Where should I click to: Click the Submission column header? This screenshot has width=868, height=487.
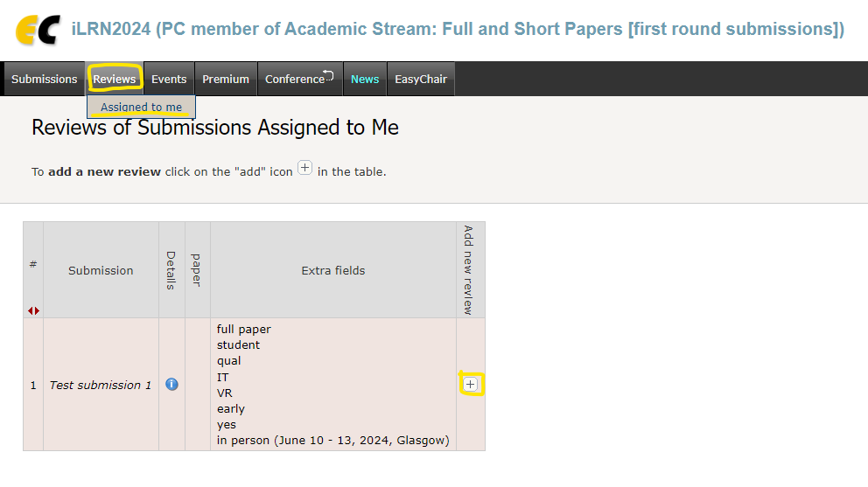click(101, 270)
